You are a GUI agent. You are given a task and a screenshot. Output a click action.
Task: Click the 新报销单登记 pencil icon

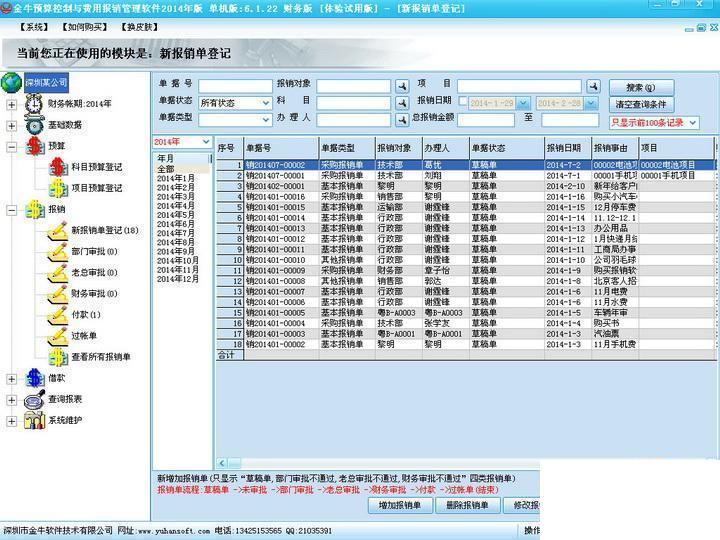[x=58, y=231]
